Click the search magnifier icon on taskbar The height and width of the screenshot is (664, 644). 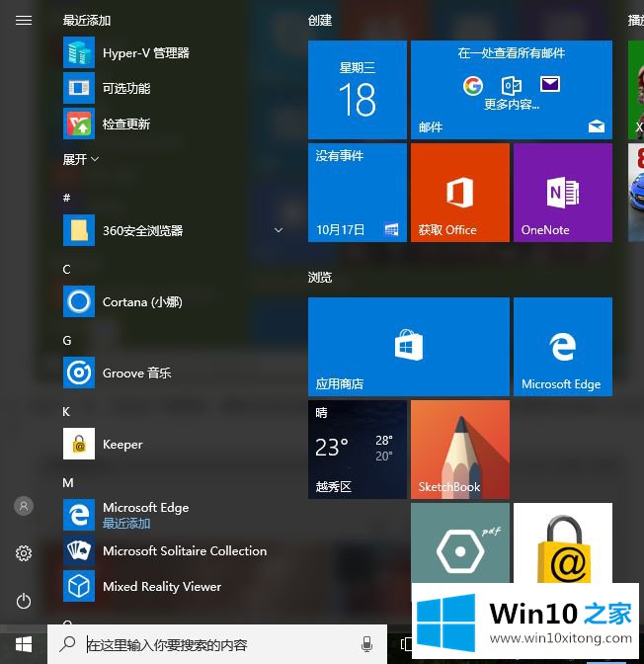pyautogui.click(x=67, y=644)
